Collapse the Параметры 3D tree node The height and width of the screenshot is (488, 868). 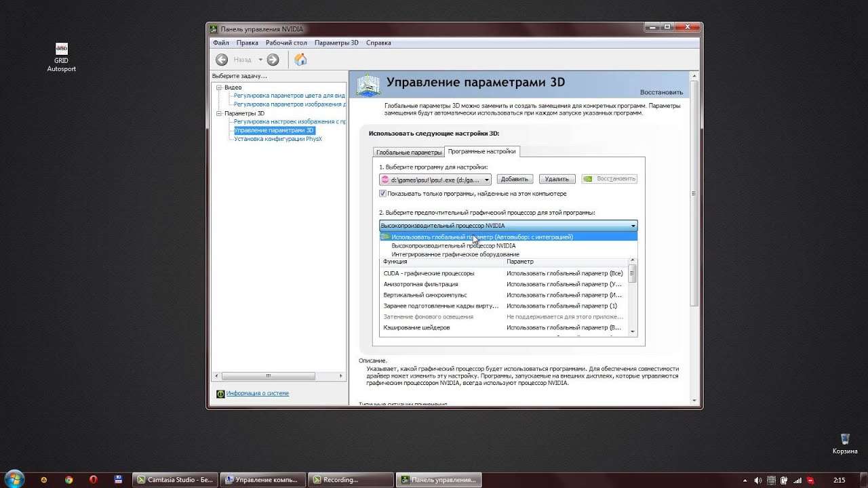tap(219, 113)
